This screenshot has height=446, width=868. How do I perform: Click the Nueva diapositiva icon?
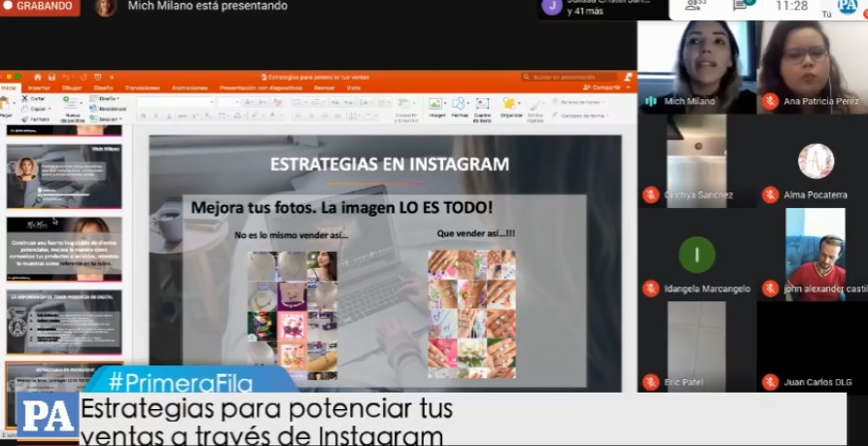point(71,102)
